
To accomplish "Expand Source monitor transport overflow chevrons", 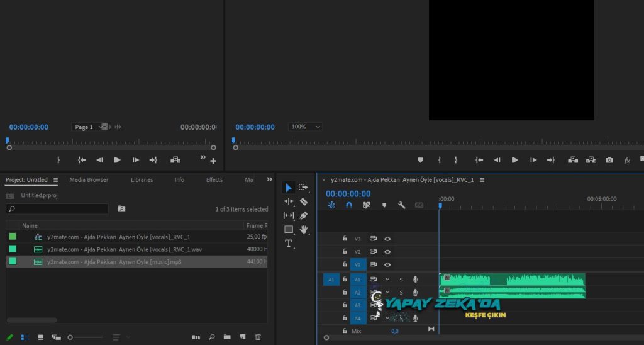I will pyautogui.click(x=203, y=157).
